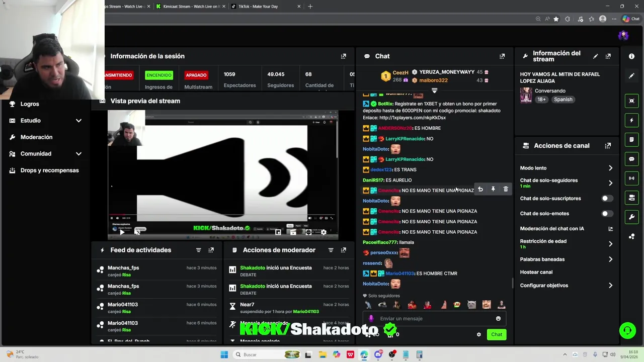Image resolution: width=644 pixels, height=362 pixels.
Task: Click the pencil edit icon in right rail
Action: [632, 76]
